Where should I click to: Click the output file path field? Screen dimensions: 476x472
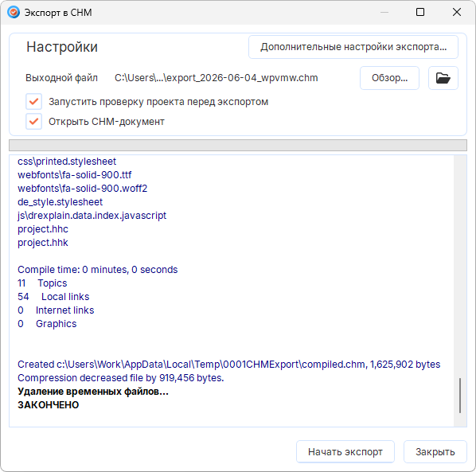click(x=217, y=78)
